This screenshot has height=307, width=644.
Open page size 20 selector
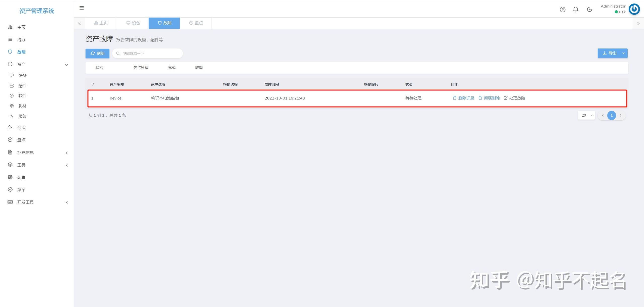pos(586,115)
